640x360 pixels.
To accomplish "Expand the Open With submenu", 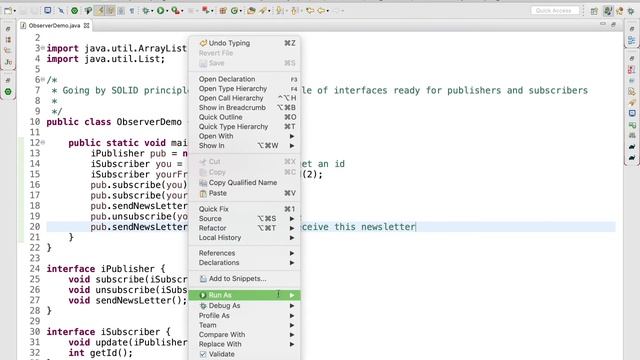I will 244,136.
